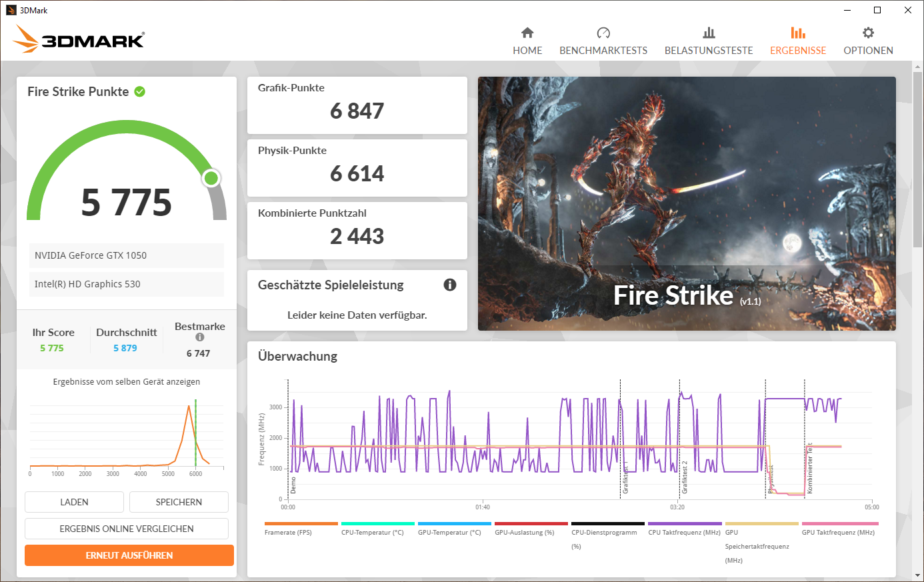Switch to BELASTUNGSTESTE tab
This screenshot has width=924, height=582.
click(x=709, y=41)
